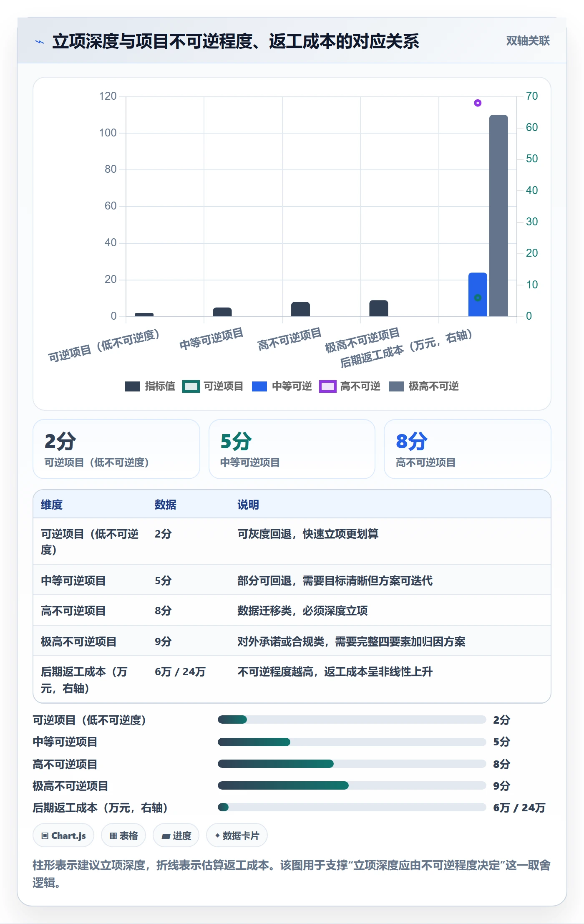Toggle the 可逆项目 legend series
Viewport: 584px width, 924px height.
(x=213, y=386)
